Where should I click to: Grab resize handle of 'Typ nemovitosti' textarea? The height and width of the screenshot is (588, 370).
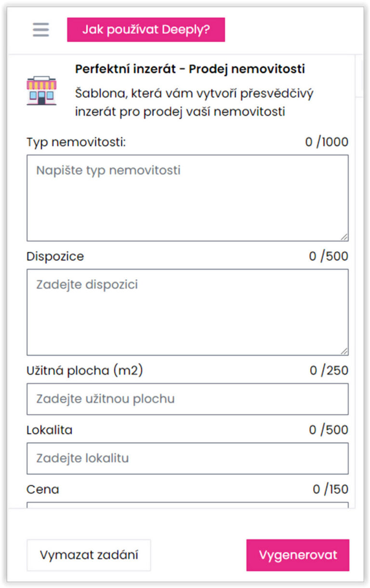pos(344,237)
